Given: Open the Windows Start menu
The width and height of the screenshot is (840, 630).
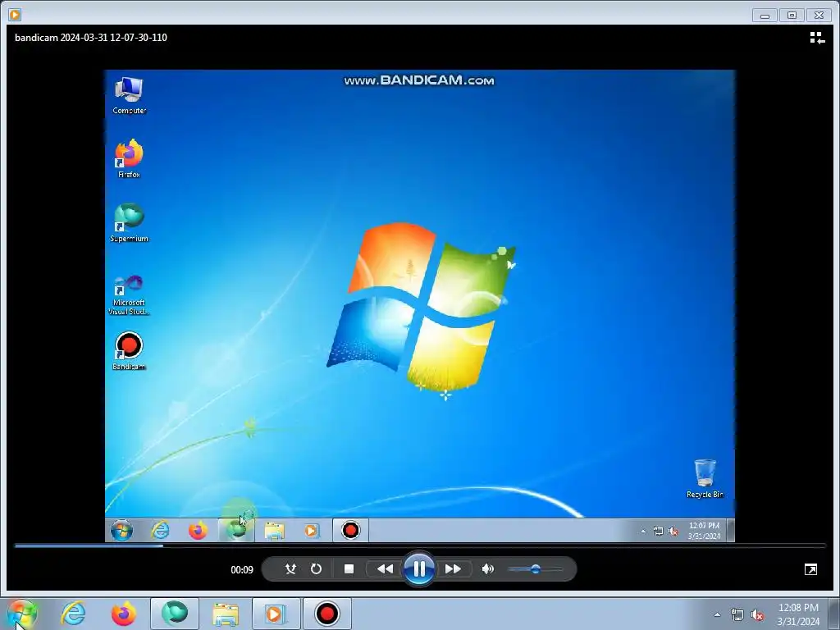Looking at the screenshot, I should [22, 614].
